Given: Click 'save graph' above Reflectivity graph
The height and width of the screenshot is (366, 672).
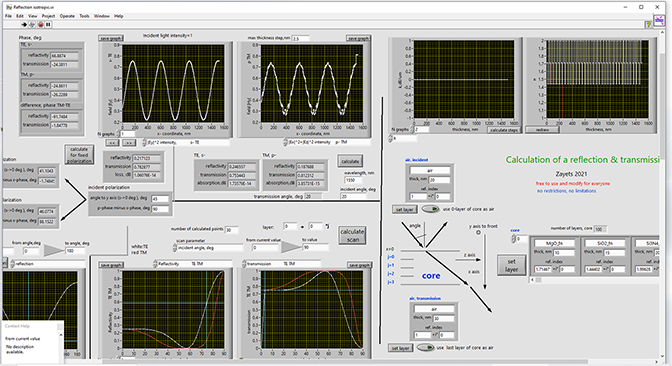Looking at the screenshot, I should tap(111, 265).
